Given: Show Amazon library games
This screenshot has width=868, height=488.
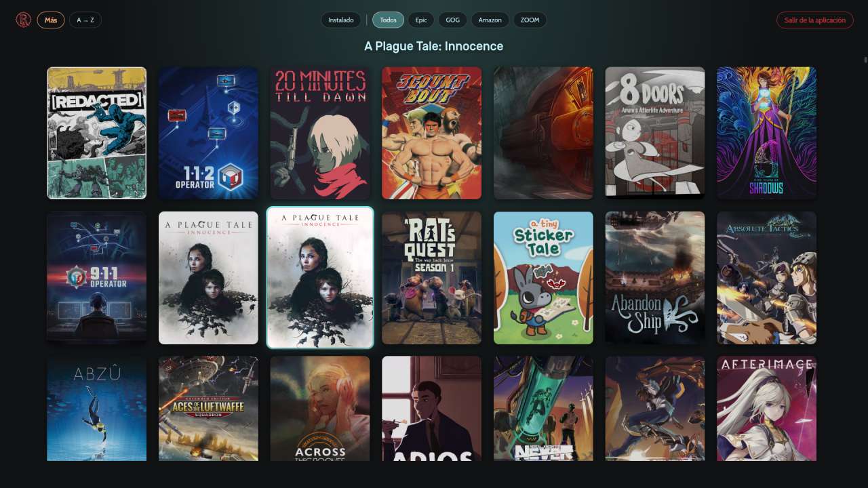Looking at the screenshot, I should pos(490,20).
